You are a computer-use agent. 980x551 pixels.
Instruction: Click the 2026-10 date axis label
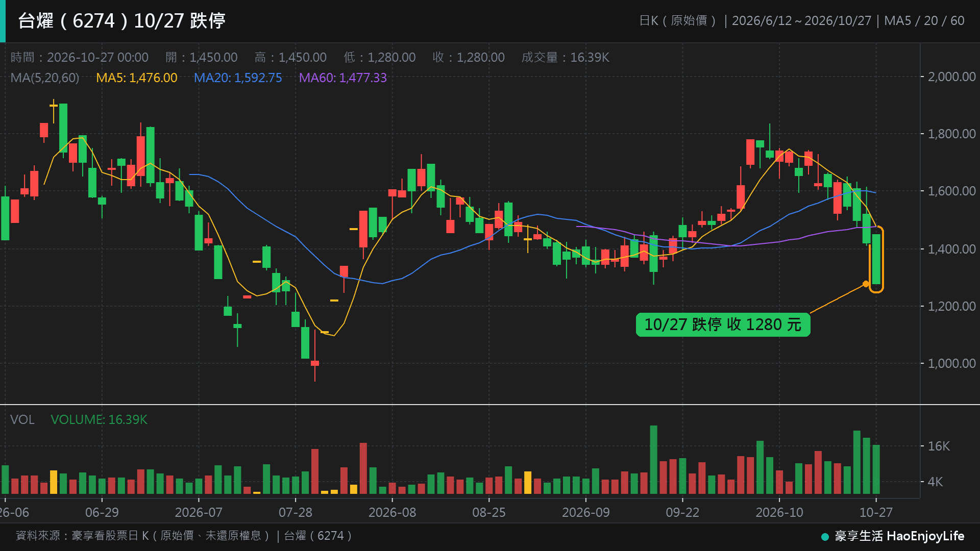pyautogui.click(x=779, y=512)
